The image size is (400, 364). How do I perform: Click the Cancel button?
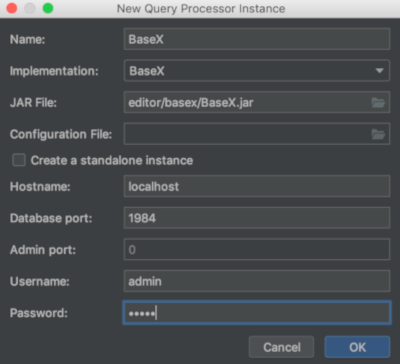tap(282, 347)
